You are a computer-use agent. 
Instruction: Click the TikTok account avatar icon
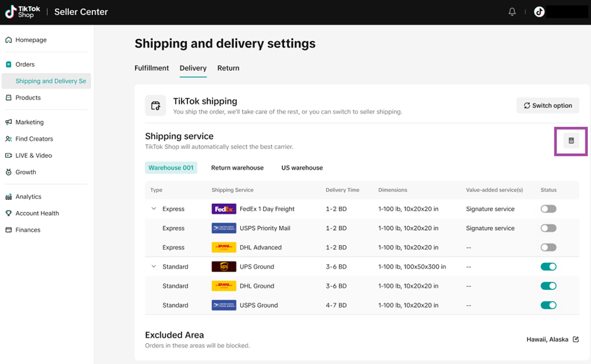click(539, 12)
